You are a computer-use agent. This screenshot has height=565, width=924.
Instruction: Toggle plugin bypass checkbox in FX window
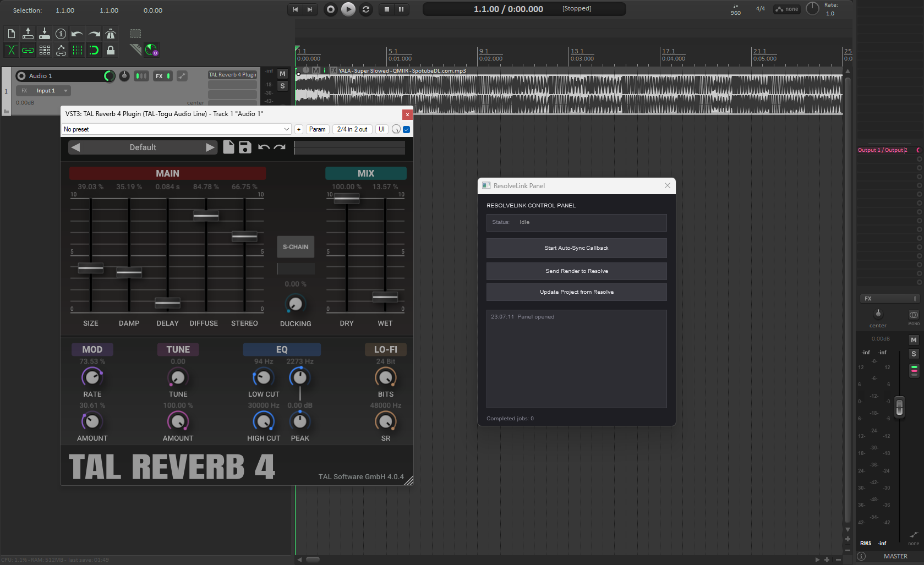(407, 129)
